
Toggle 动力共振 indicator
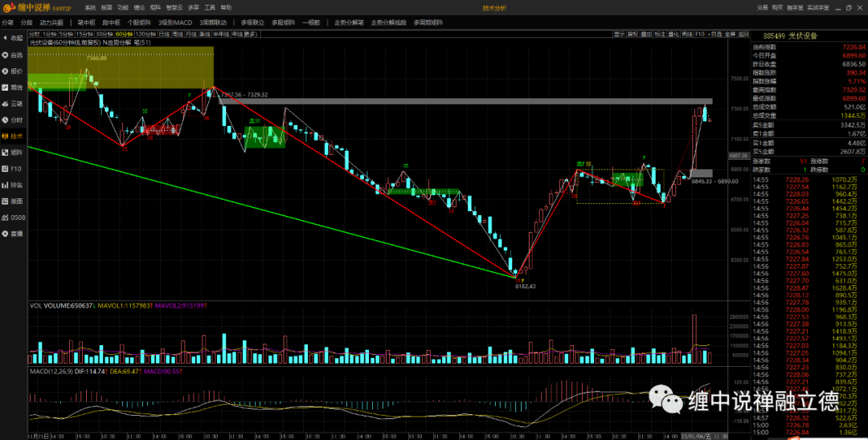point(51,22)
